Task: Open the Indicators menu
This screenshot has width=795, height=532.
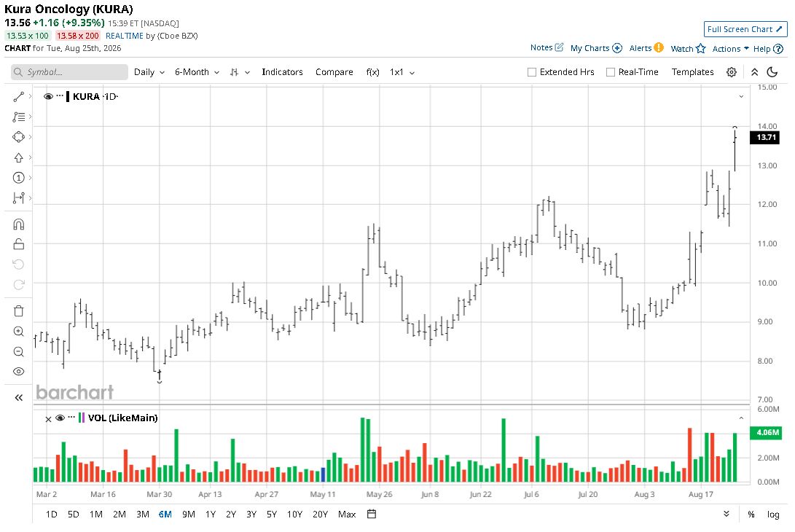Action: click(282, 72)
